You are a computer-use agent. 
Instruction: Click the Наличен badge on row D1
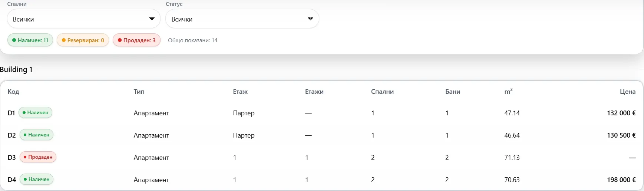tap(35, 112)
